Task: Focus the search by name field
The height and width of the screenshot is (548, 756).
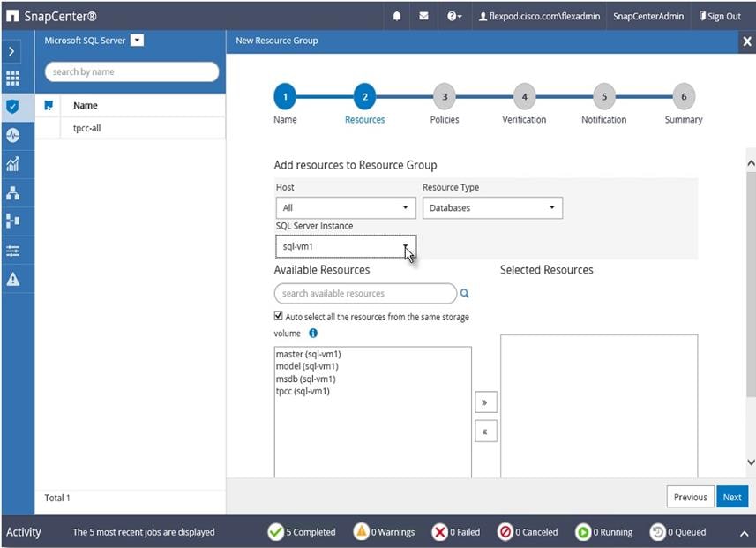Action: [131, 71]
